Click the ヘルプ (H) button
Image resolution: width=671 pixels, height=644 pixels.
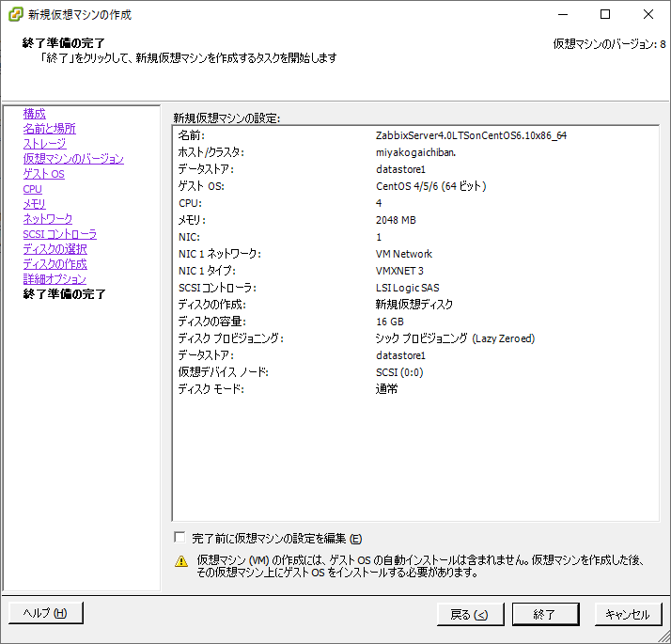[46, 613]
